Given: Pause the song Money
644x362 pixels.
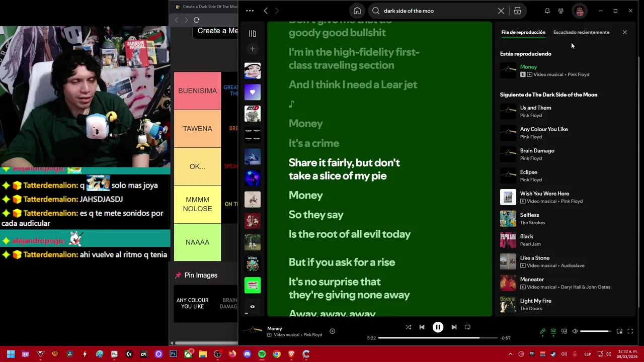Looking at the screenshot, I should pyautogui.click(x=438, y=327).
